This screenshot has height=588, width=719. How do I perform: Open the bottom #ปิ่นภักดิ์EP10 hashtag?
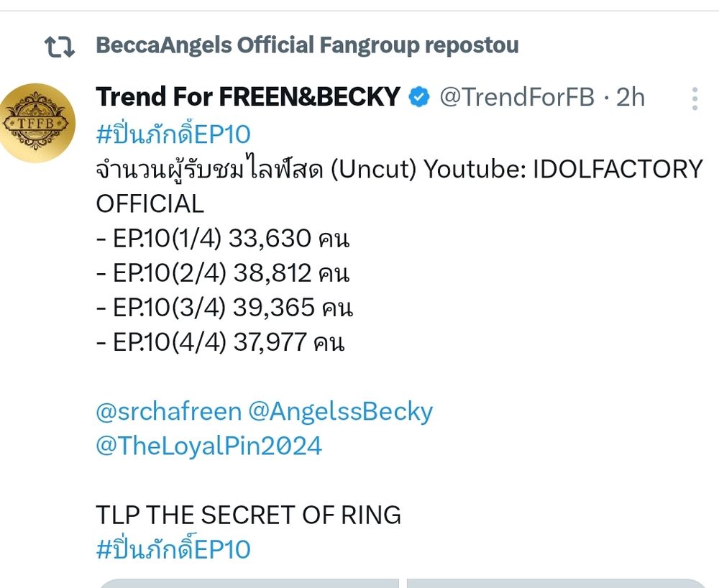(x=173, y=550)
